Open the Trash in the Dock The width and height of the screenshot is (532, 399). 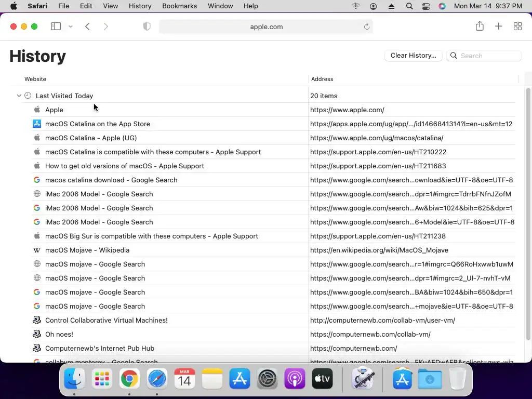[457, 379]
